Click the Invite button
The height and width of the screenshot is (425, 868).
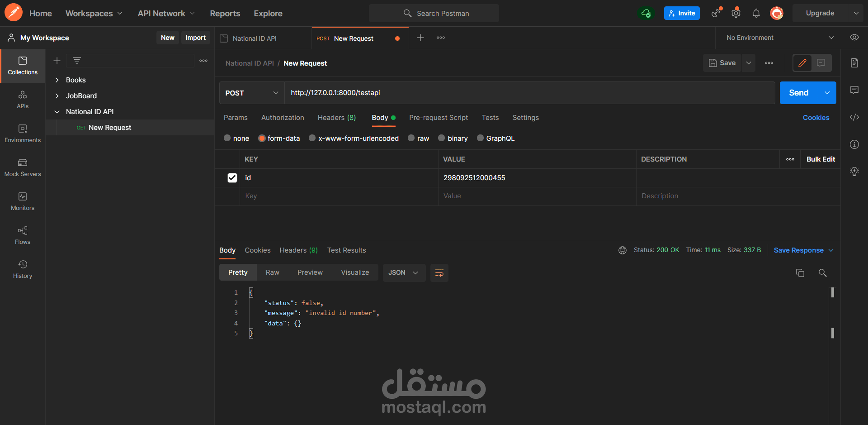coord(682,13)
